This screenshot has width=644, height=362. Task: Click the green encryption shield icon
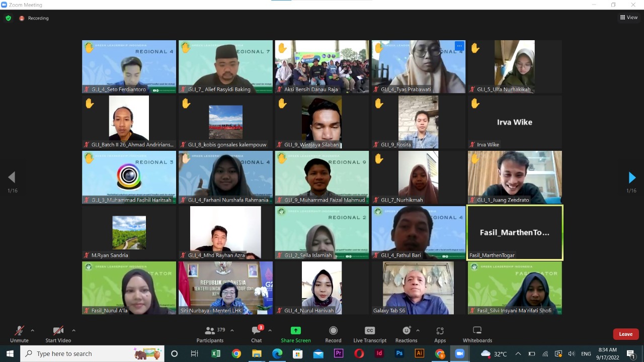pyautogui.click(x=8, y=18)
